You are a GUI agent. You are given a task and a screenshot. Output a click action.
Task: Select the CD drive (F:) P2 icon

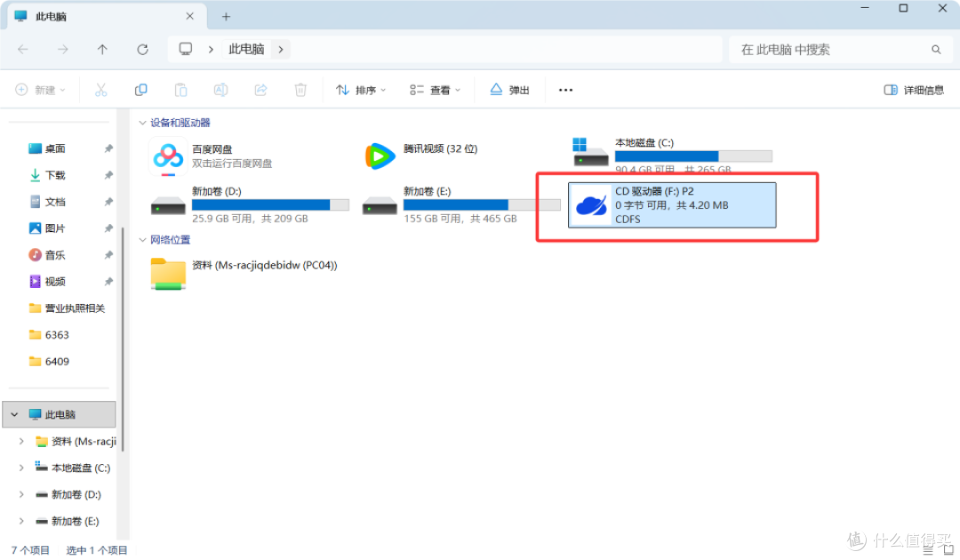591,205
